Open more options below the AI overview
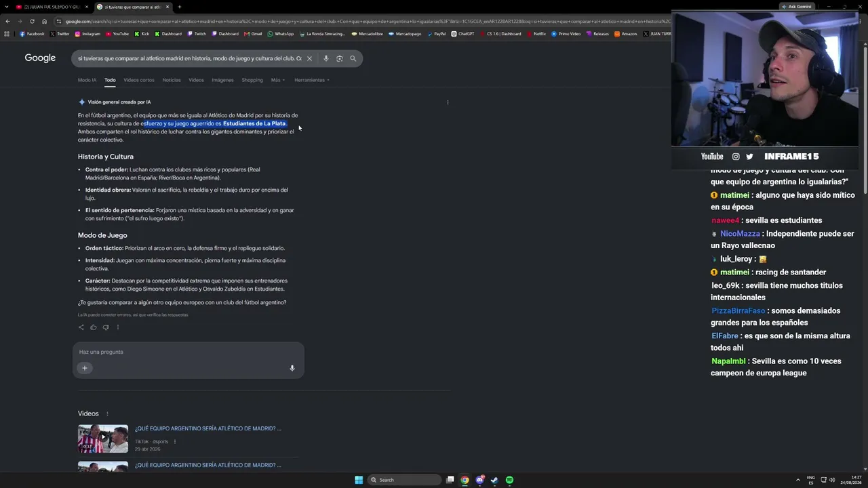The image size is (868, 488). (x=118, y=327)
